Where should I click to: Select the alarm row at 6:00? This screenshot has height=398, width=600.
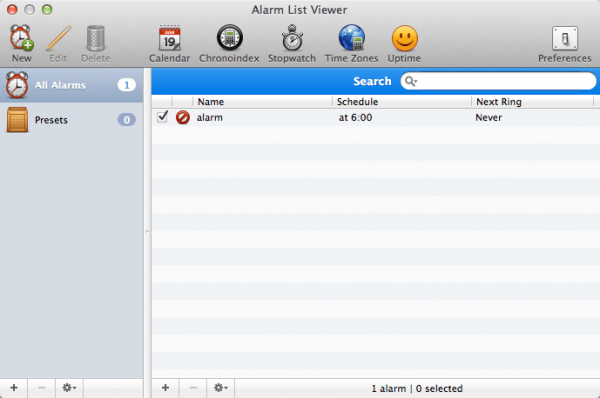[376, 117]
